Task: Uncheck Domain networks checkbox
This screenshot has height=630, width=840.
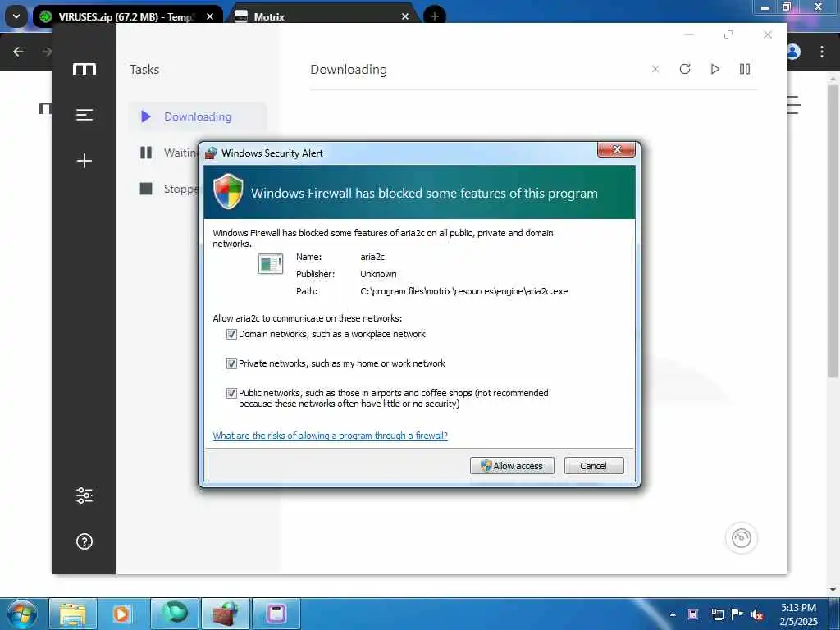Action: (x=231, y=335)
